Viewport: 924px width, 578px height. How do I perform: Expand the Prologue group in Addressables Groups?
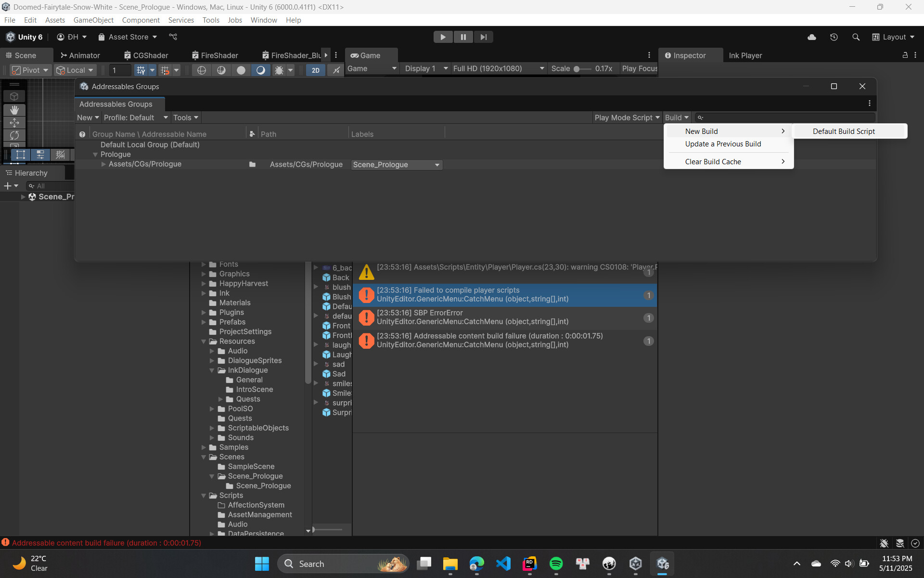pos(95,154)
